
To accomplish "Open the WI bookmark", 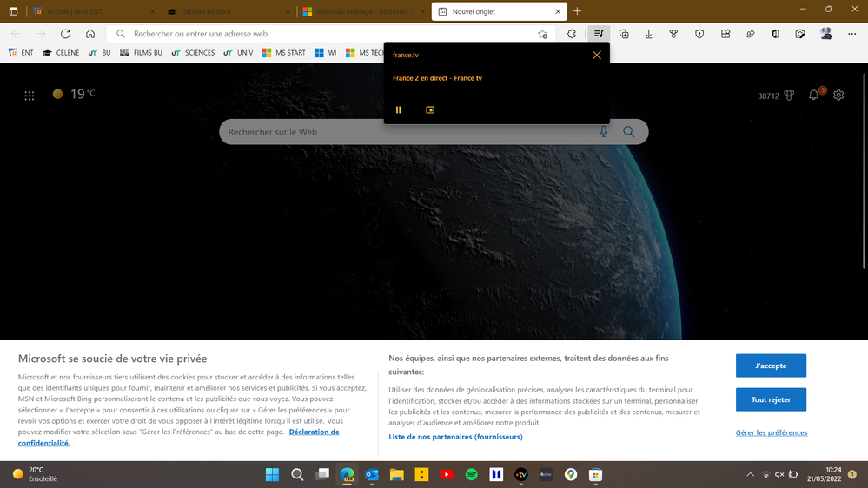I will (x=326, y=53).
